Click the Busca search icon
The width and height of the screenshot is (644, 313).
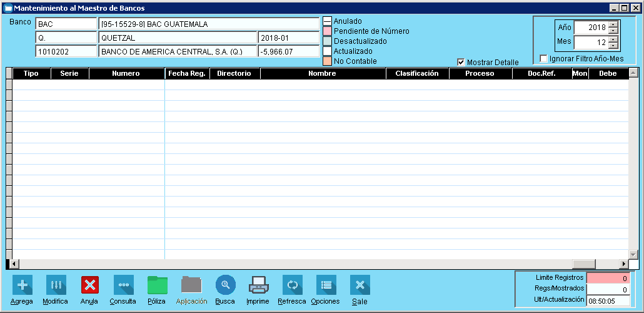click(x=225, y=285)
